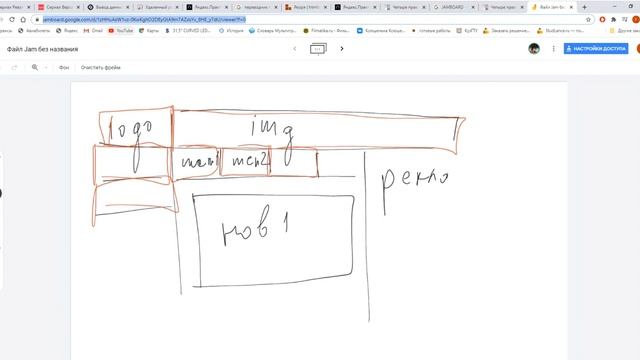Expand the zoom level dropdown arrow
This screenshot has width=640, height=360.
tap(46, 67)
